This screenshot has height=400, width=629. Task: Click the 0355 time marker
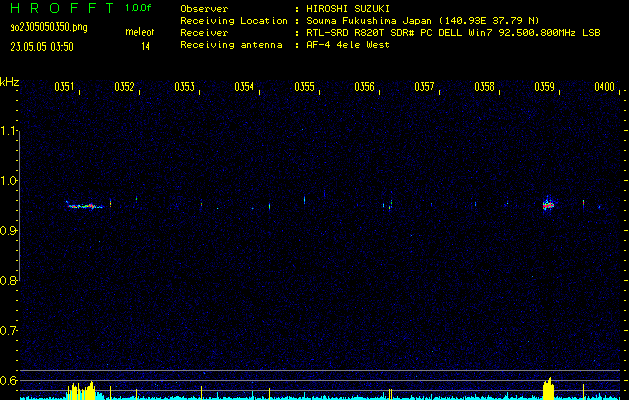(x=304, y=87)
